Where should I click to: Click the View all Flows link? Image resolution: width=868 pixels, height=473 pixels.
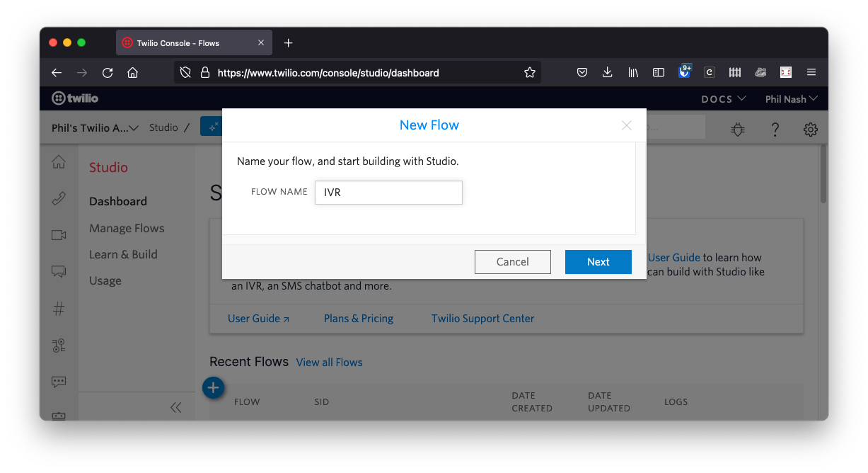(x=330, y=363)
